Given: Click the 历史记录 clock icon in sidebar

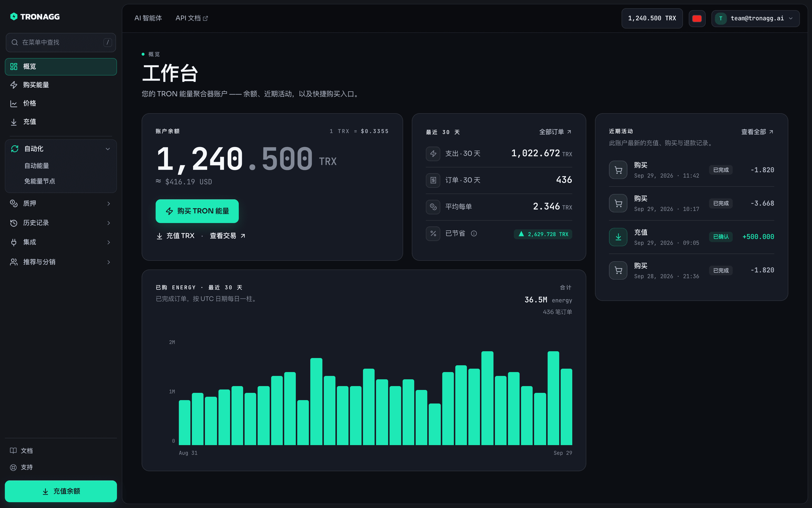Looking at the screenshot, I should pos(14,223).
